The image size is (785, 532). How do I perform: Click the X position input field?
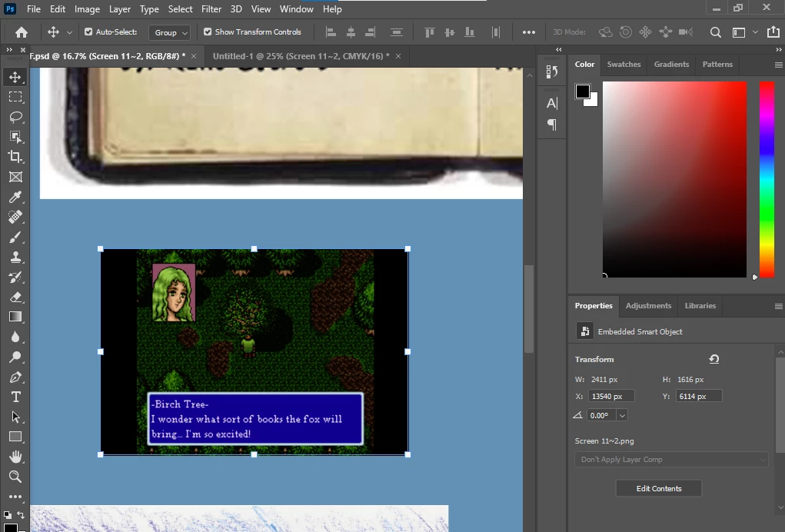[611, 397]
